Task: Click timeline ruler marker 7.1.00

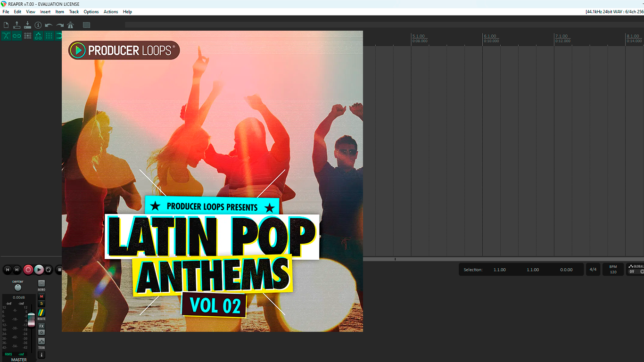Action: point(561,36)
